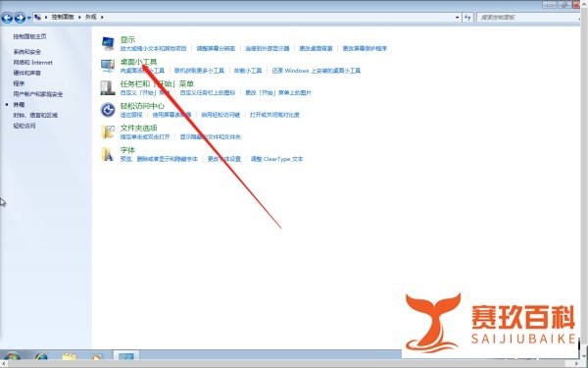This screenshot has width=588, height=368.
Task: Go to 硬件和声音 in the sidebar
Action: (27, 73)
